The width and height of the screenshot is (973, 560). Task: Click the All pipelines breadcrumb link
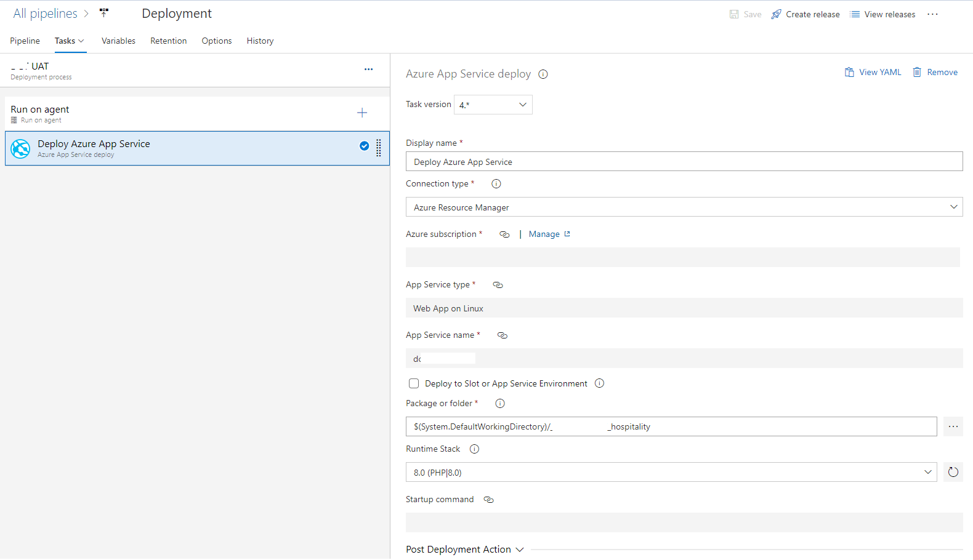point(46,14)
